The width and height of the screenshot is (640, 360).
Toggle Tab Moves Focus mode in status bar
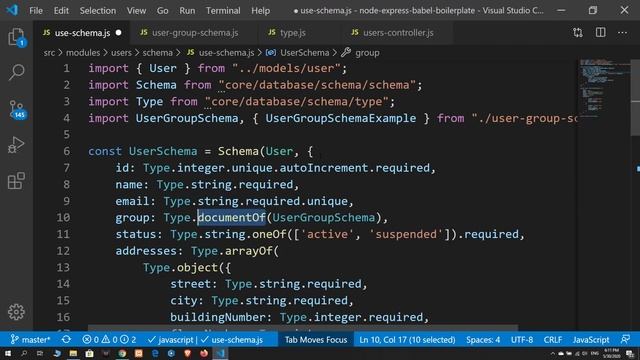point(316,340)
